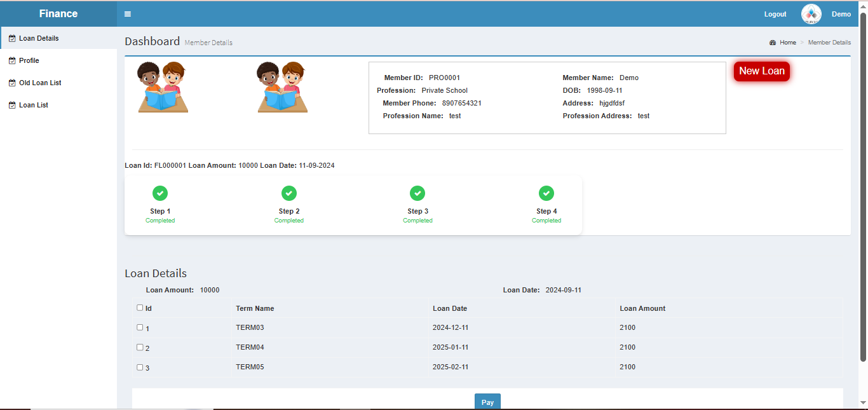The height and width of the screenshot is (410, 868).
Task: Select the TERM05 row checkbox
Action: [140, 367]
